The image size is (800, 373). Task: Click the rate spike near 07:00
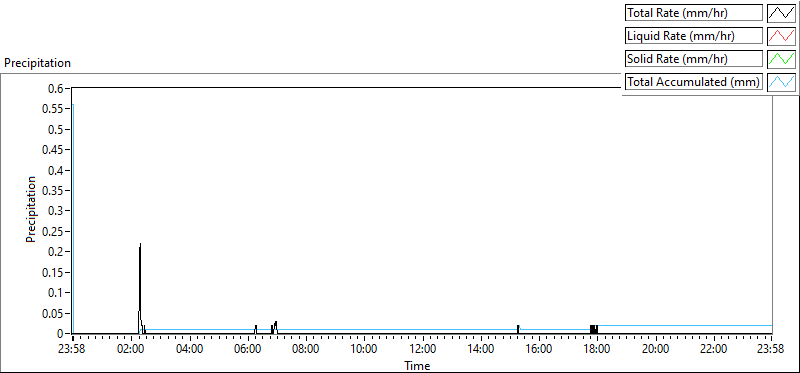pos(275,328)
